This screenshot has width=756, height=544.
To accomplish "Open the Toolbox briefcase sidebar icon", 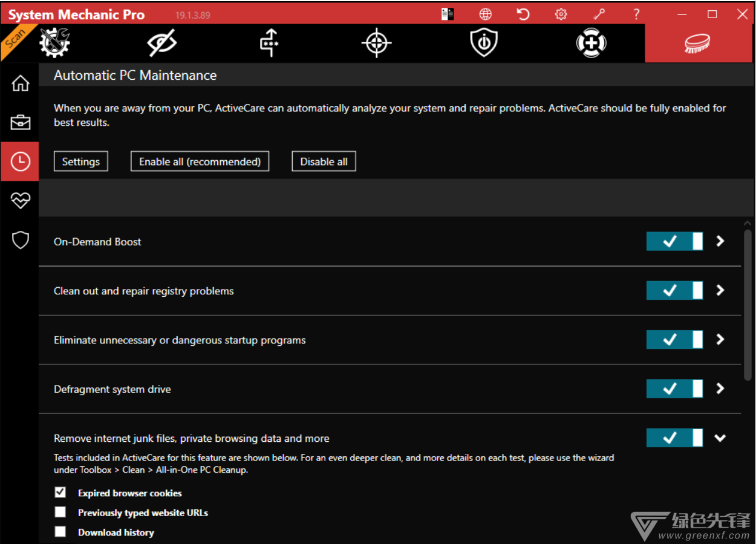I will coord(20,123).
